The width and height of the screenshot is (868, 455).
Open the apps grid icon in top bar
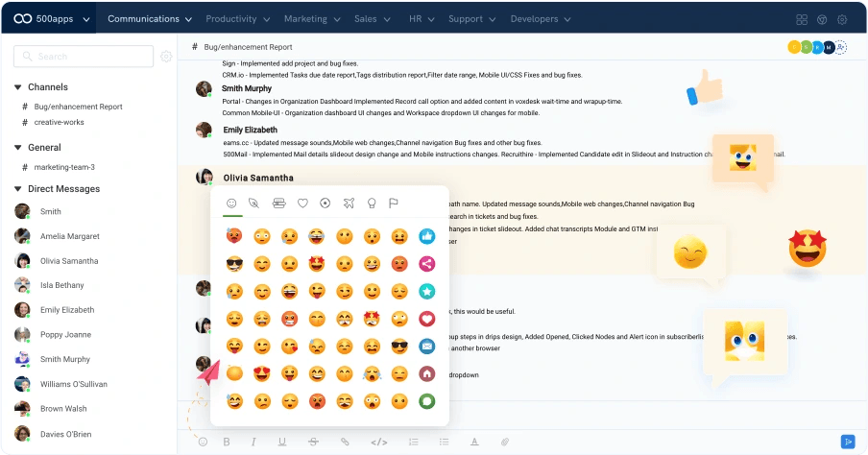click(802, 19)
